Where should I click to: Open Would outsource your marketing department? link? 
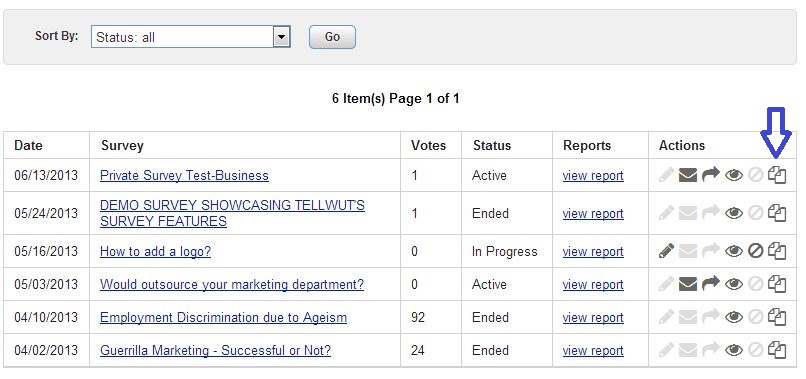click(232, 284)
